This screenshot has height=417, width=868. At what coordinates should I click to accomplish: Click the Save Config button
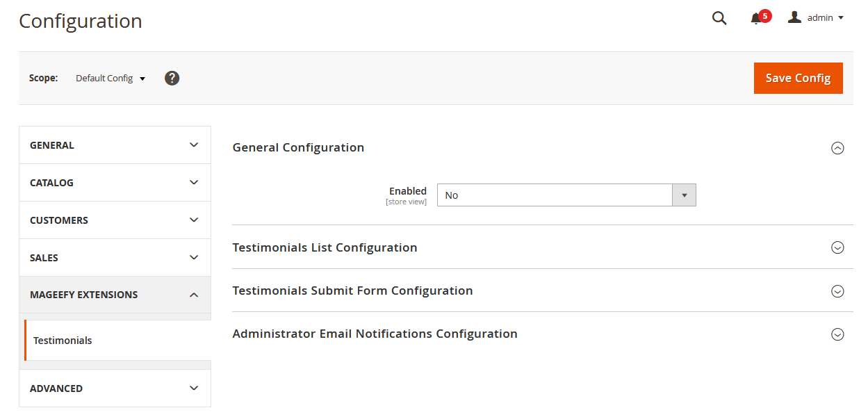[798, 78]
